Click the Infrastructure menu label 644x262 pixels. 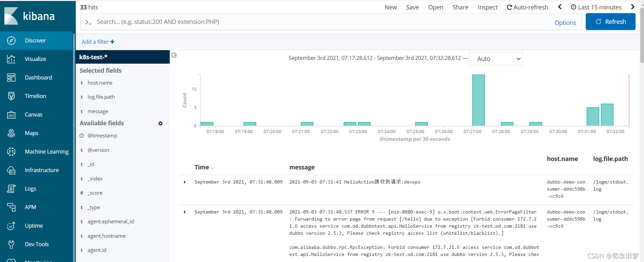pyautogui.click(x=42, y=170)
